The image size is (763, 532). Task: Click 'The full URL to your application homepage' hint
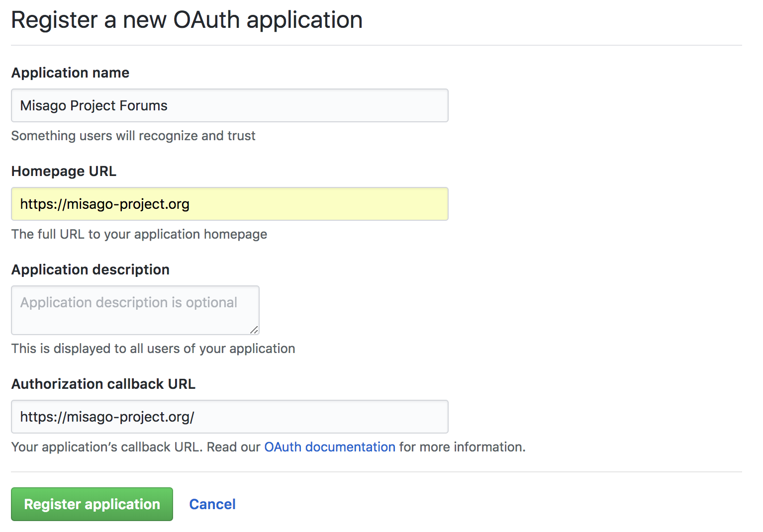[x=139, y=234]
